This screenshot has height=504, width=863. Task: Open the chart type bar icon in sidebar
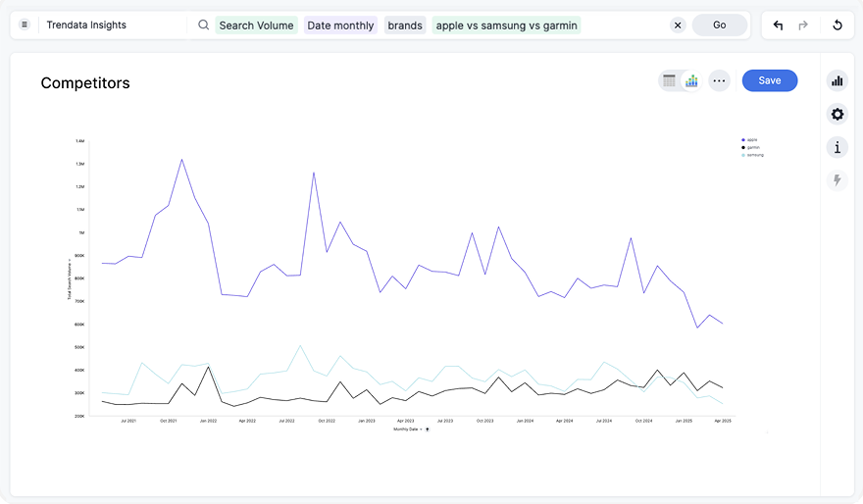tap(837, 81)
